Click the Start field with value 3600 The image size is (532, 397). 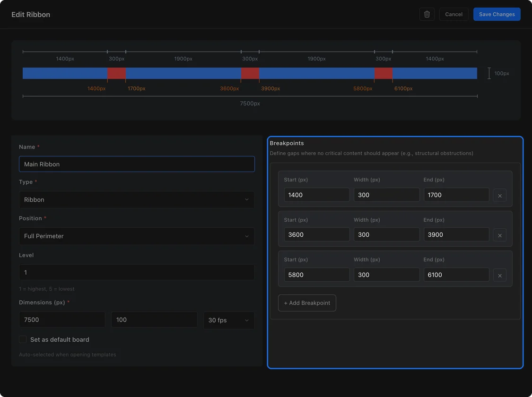pyautogui.click(x=317, y=234)
